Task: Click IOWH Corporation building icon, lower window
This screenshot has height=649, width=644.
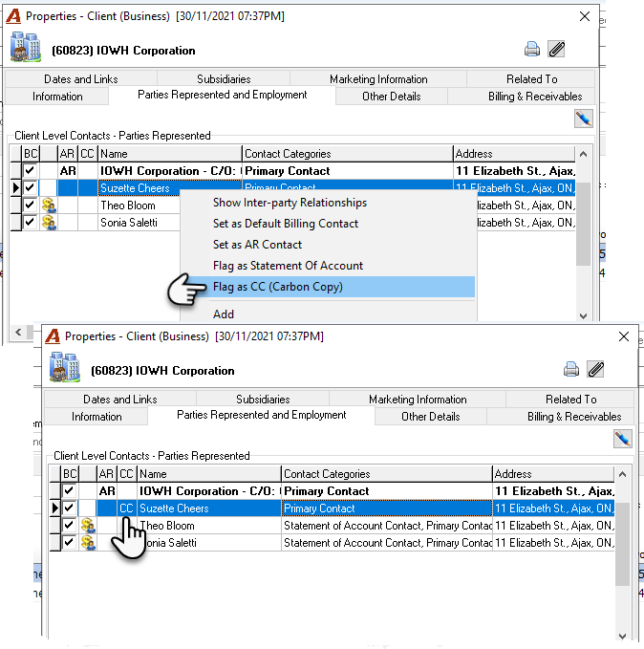Action: 65,367
